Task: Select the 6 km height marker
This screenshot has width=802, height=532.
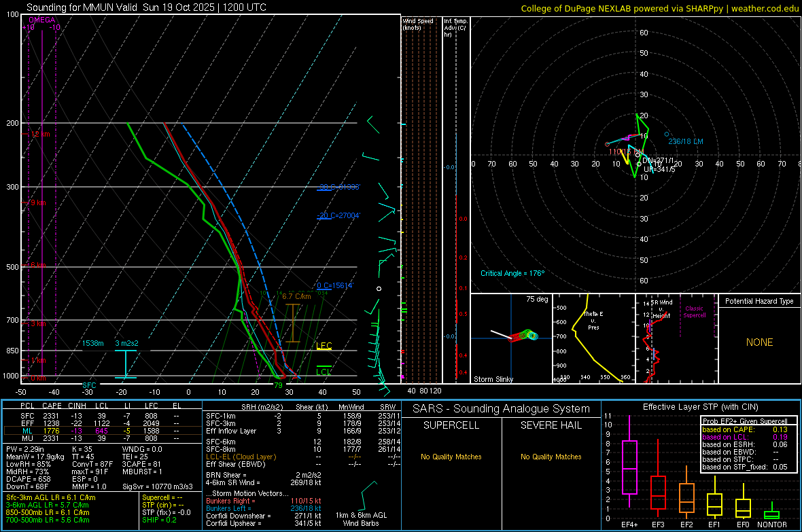Action: click(38, 265)
